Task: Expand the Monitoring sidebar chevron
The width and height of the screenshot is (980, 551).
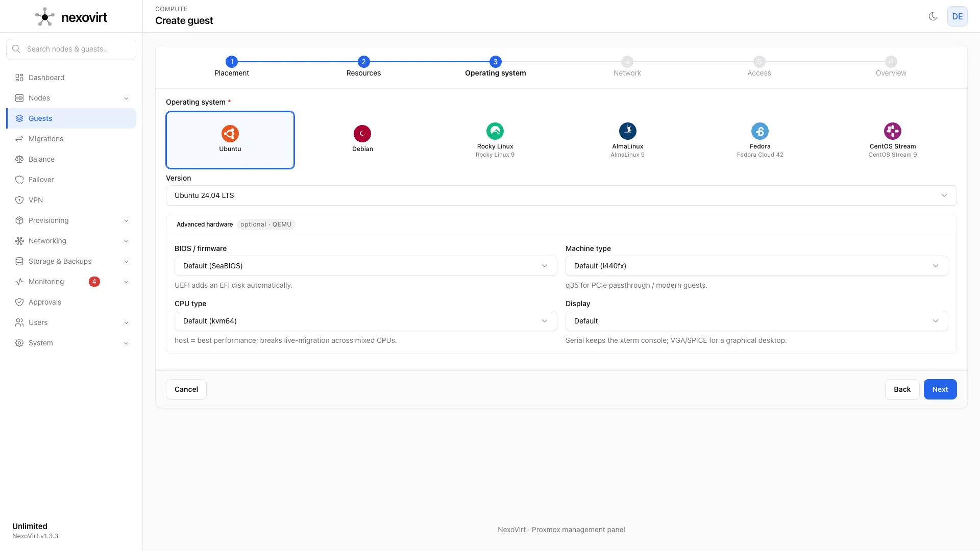Action: click(x=126, y=282)
